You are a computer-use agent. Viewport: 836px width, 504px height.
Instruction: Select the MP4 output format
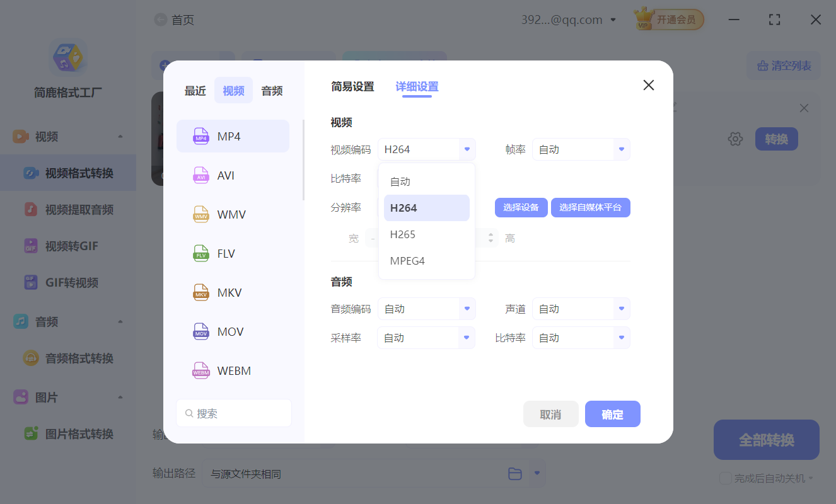233,135
